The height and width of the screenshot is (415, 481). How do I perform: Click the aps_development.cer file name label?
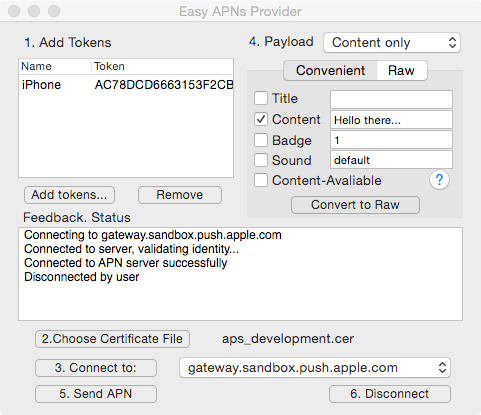pos(288,339)
